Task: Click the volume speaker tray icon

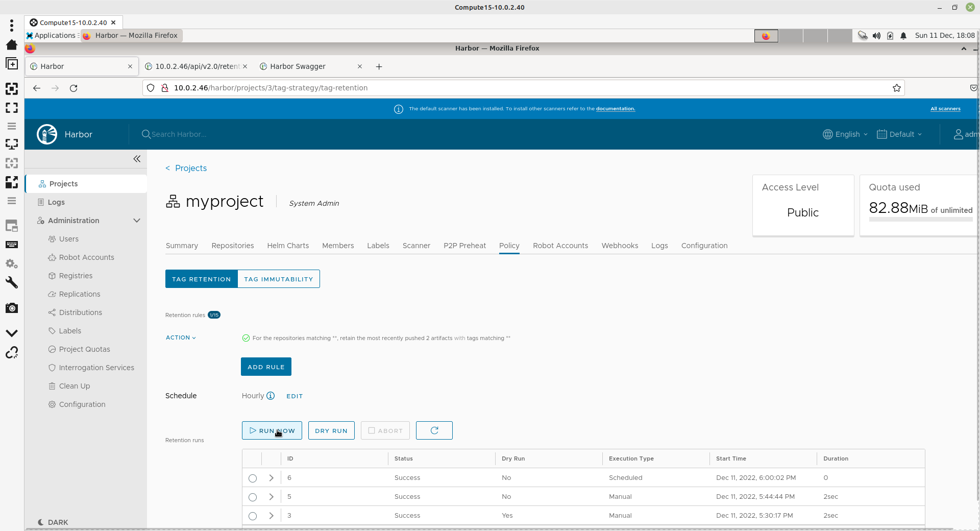Action: tap(876, 35)
